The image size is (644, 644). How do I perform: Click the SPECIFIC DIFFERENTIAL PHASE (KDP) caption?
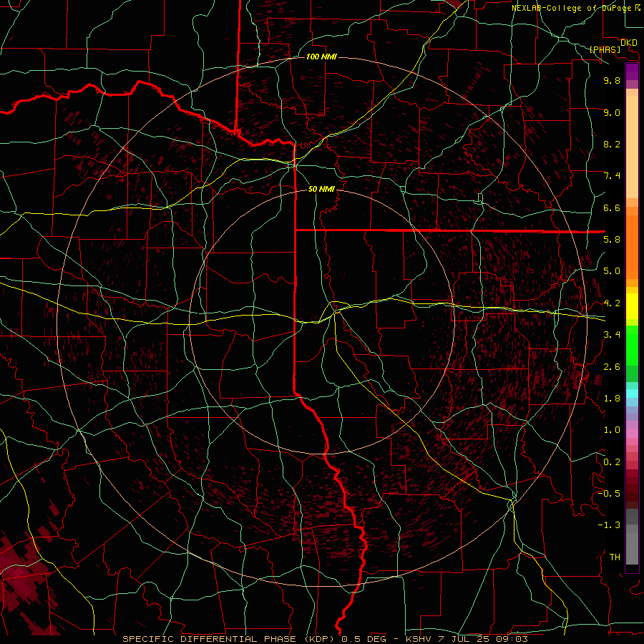[x=228, y=639]
